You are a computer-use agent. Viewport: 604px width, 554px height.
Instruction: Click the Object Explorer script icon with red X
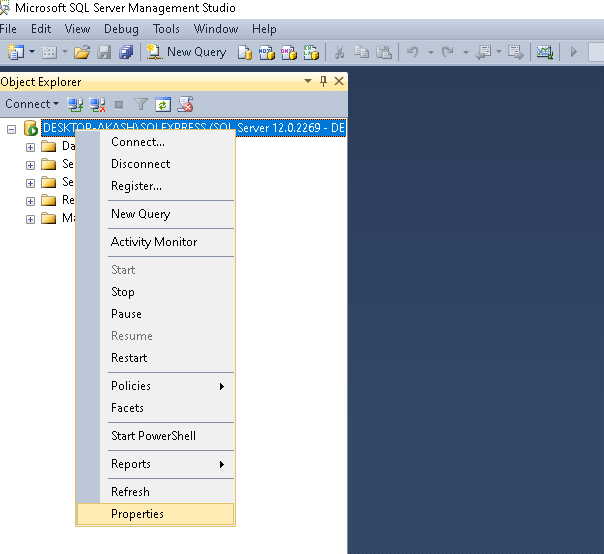click(x=185, y=104)
